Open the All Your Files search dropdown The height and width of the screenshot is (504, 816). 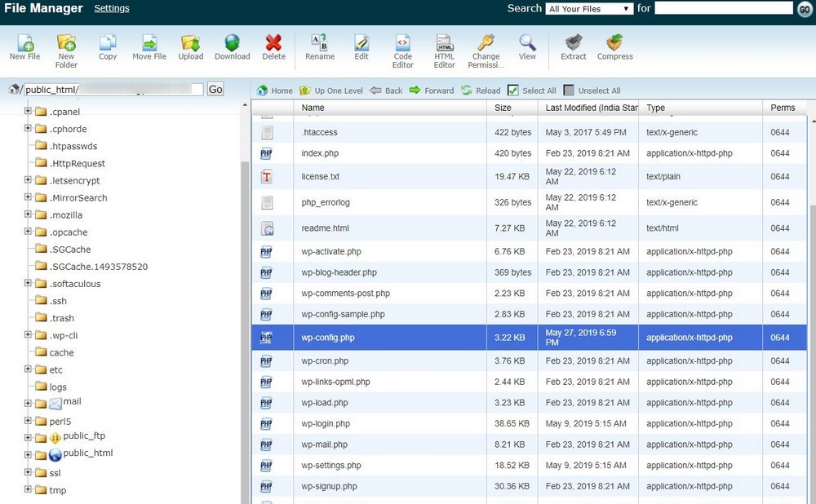click(589, 9)
